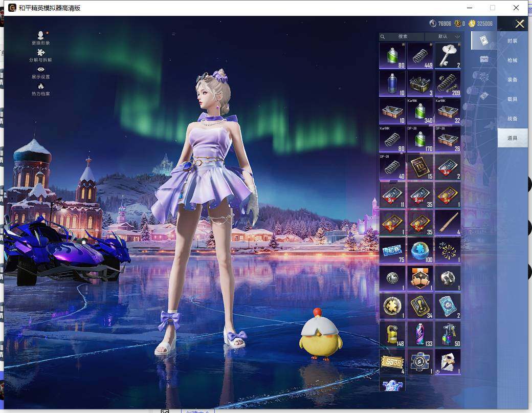Select the spray gun item count 50

[x=448, y=334]
